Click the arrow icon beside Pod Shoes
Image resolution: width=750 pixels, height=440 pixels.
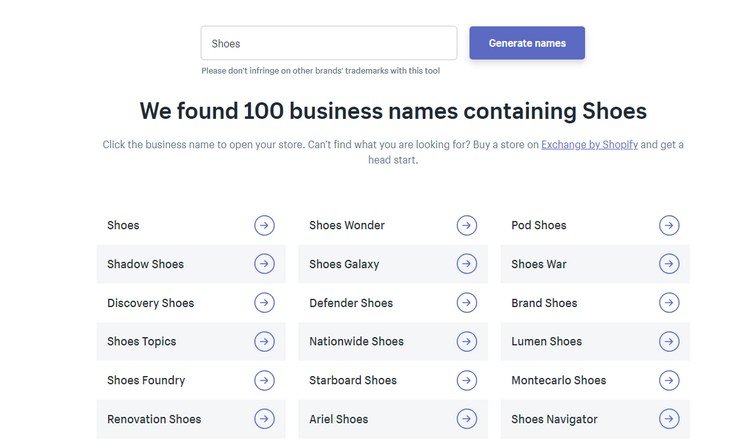pos(669,226)
